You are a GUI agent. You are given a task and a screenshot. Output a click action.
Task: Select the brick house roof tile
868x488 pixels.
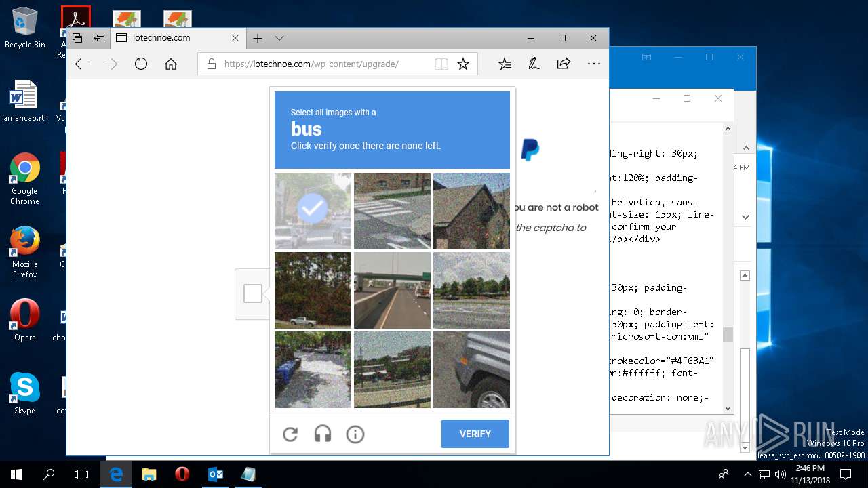pyautogui.click(x=471, y=211)
